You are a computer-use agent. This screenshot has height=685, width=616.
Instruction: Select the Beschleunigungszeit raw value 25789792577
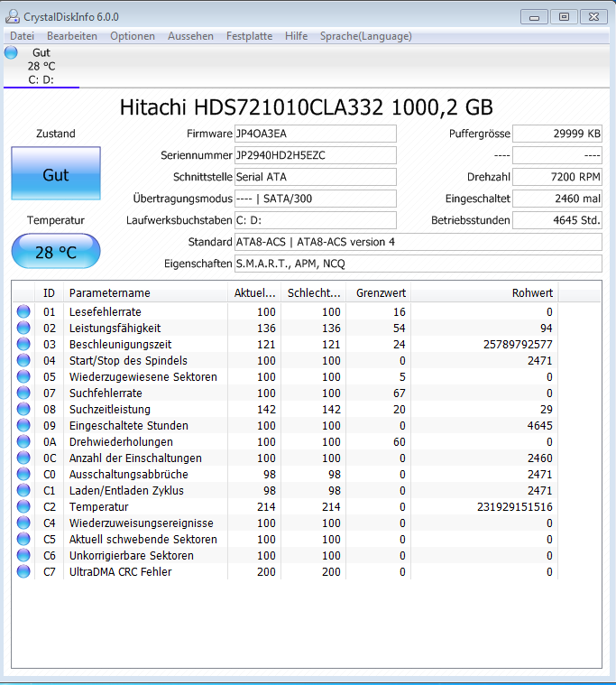(x=518, y=344)
